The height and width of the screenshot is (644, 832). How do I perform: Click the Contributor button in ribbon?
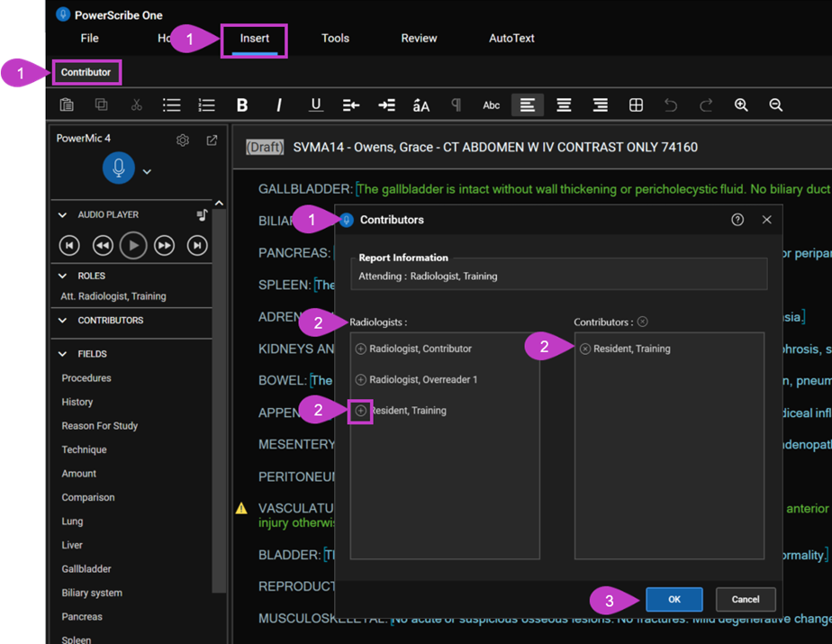point(86,72)
